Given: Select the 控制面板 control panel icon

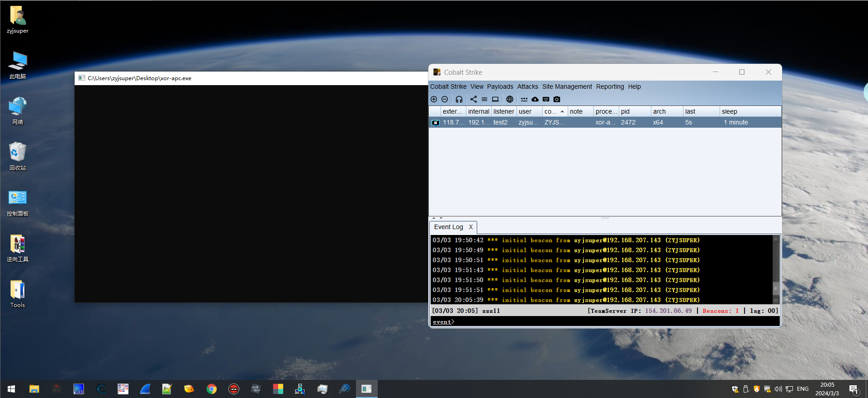Looking at the screenshot, I should (x=18, y=203).
